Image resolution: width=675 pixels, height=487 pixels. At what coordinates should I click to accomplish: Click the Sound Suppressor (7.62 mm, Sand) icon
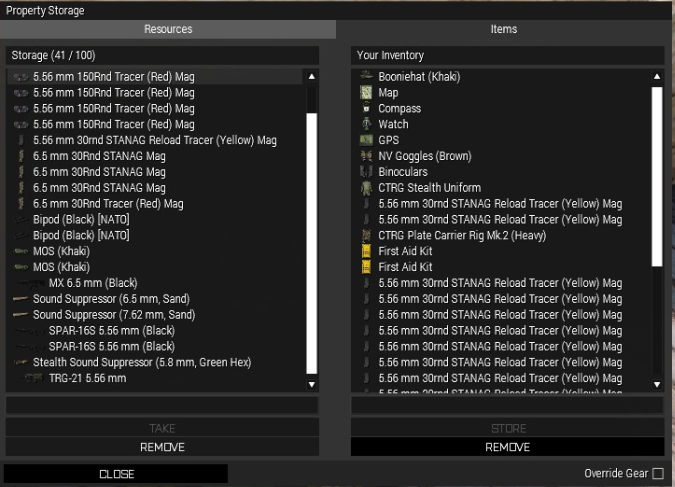tap(21, 314)
